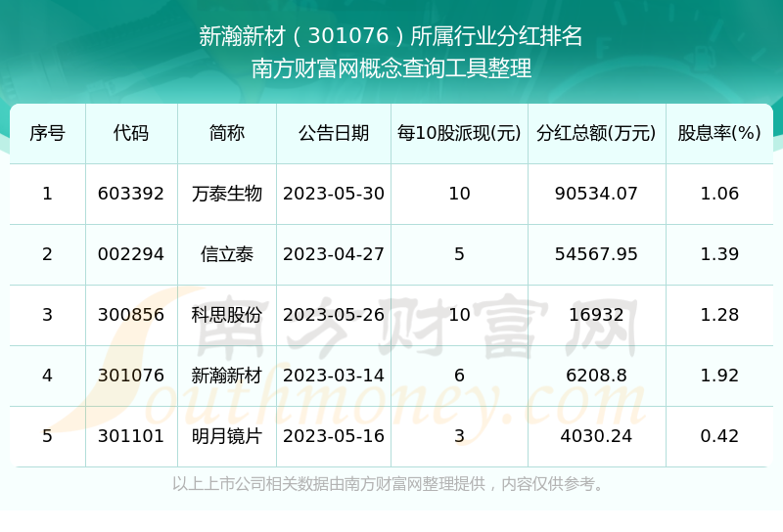The width and height of the screenshot is (783, 532).
Task: Click total dividend 16932
Action: click(x=596, y=315)
